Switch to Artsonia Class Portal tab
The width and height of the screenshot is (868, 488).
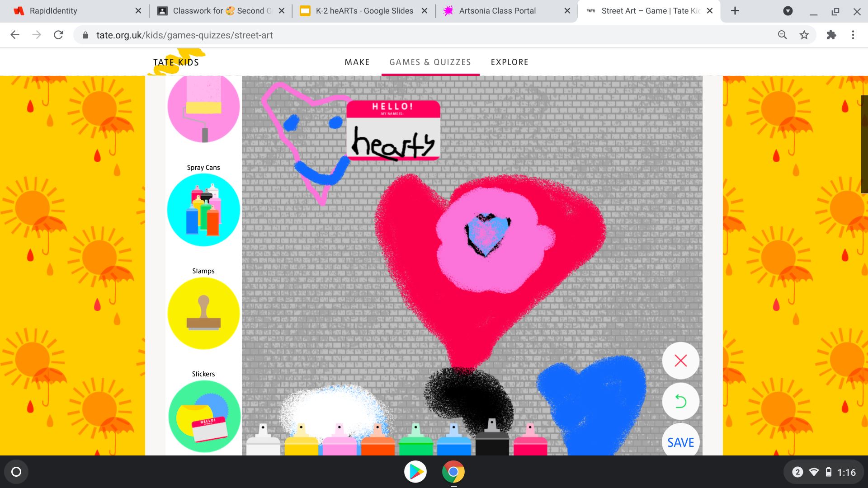[497, 11]
